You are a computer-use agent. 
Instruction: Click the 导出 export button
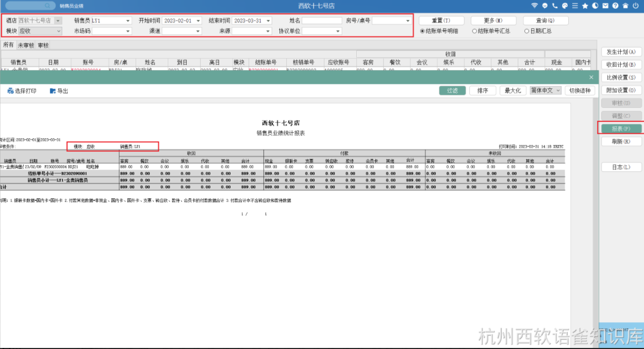pos(59,91)
